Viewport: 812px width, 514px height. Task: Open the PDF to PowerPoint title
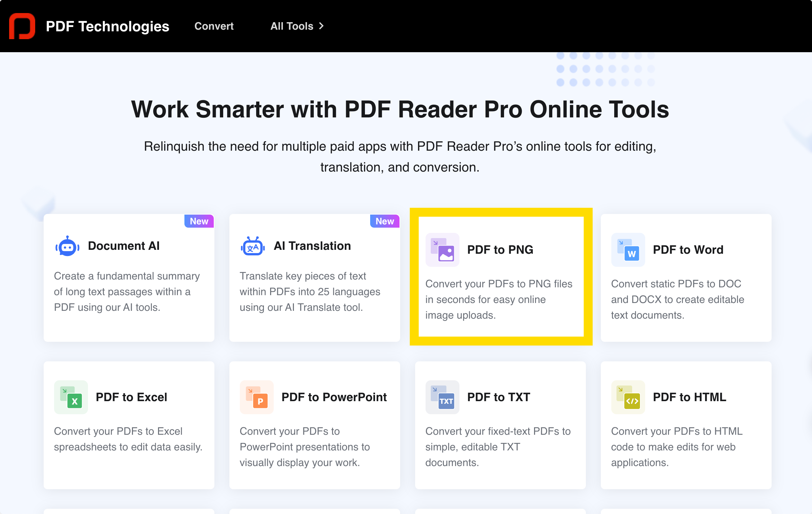coord(334,397)
